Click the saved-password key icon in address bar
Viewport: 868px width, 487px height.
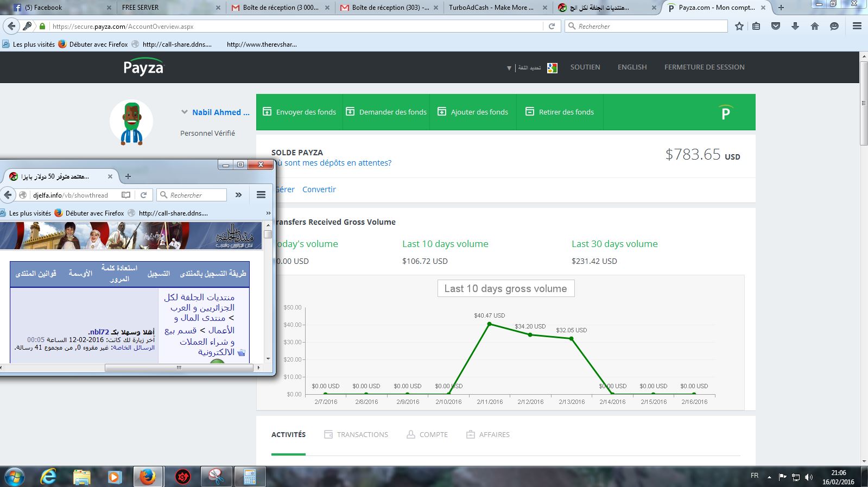tap(27, 26)
